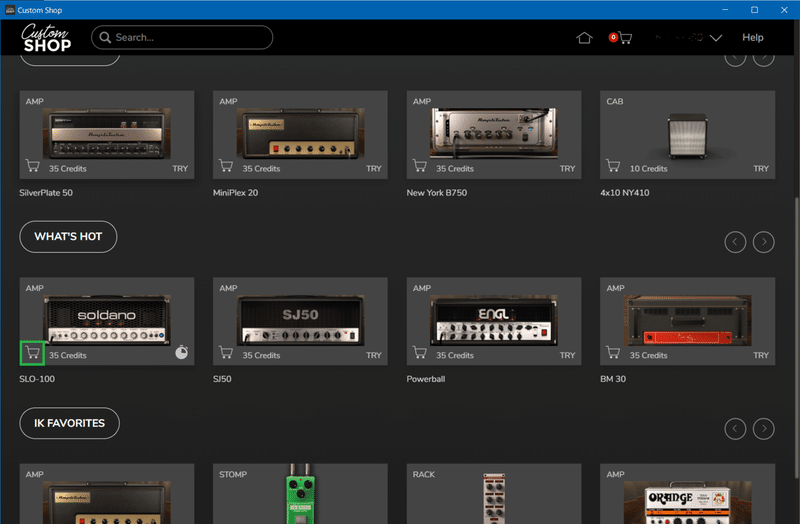The height and width of the screenshot is (524, 800).
Task: Try the MiniPlex 20 amp
Action: 373,169
